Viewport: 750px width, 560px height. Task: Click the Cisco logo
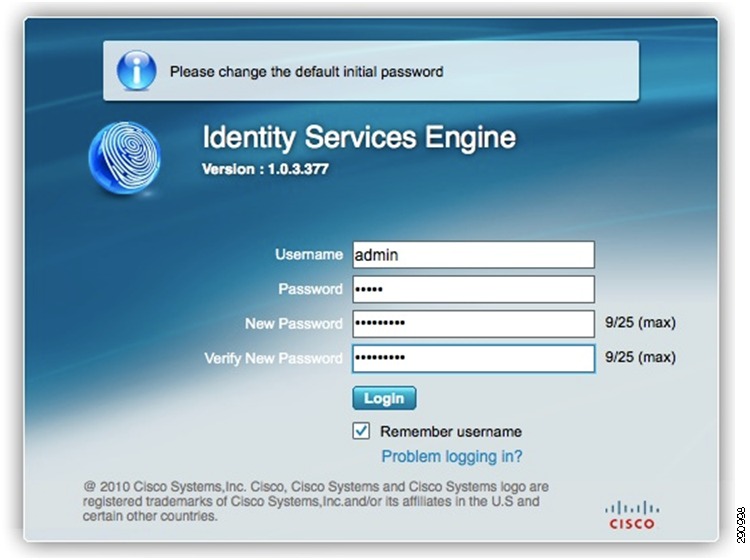(x=632, y=515)
